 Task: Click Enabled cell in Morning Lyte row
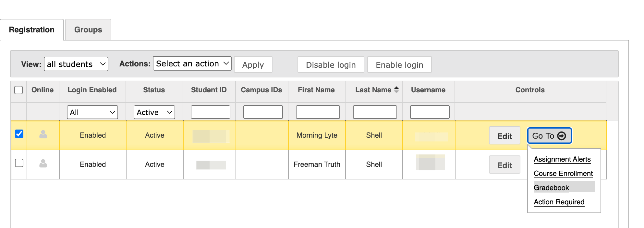pyautogui.click(x=93, y=135)
